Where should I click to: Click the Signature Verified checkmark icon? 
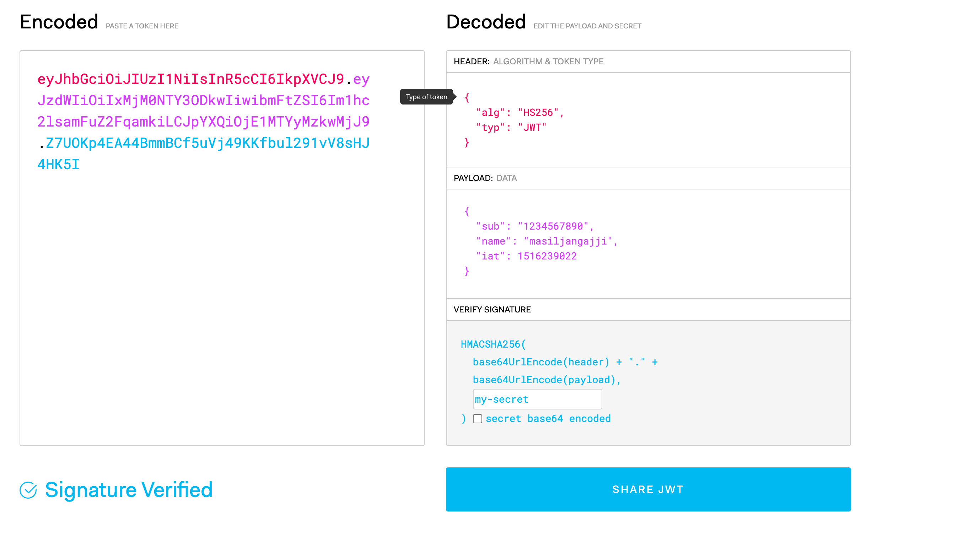28,489
